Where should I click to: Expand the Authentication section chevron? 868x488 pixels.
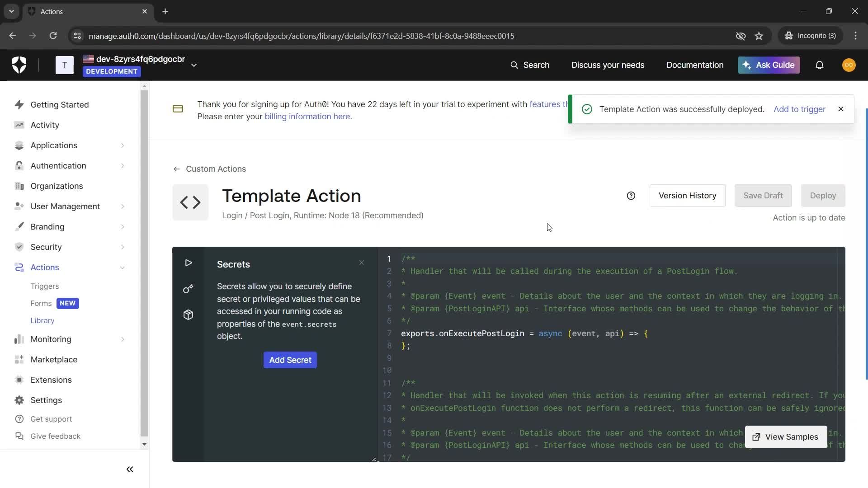(x=123, y=166)
